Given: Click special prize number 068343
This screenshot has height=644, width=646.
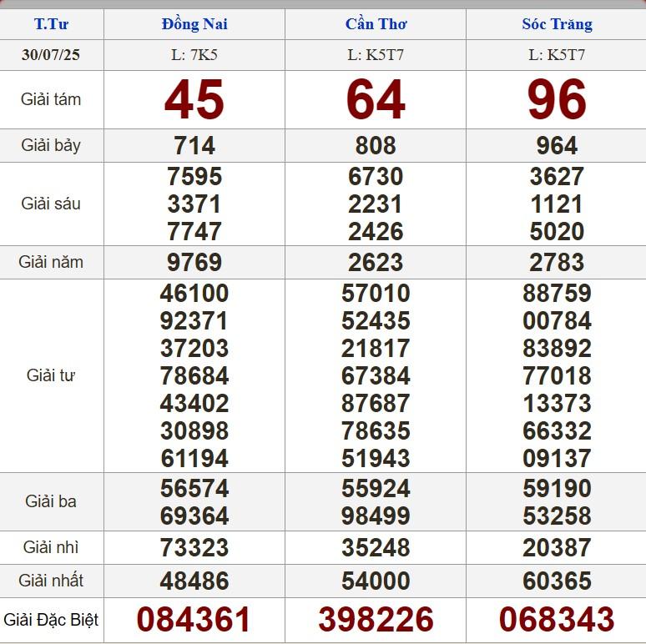Looking at the screenshot, I should [557, 620].
